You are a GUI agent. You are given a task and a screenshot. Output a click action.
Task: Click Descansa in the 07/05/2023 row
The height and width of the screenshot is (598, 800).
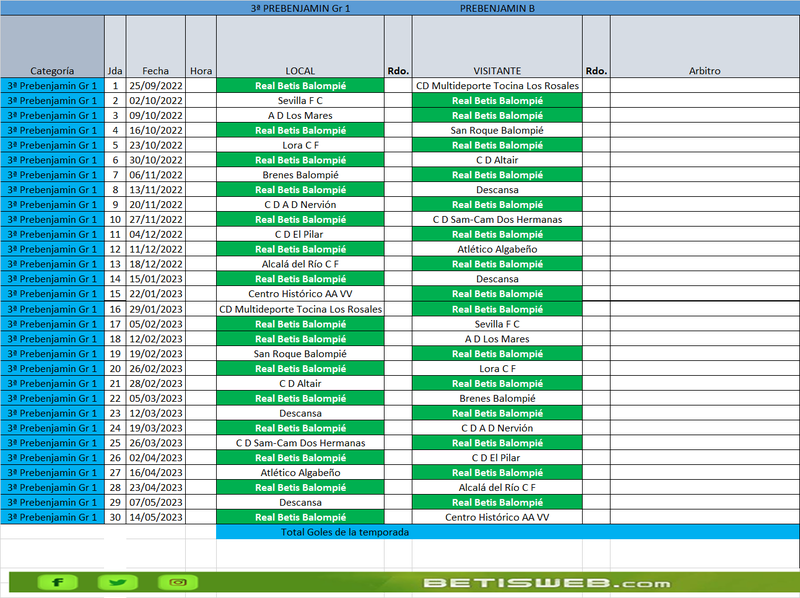pos(301,503)
